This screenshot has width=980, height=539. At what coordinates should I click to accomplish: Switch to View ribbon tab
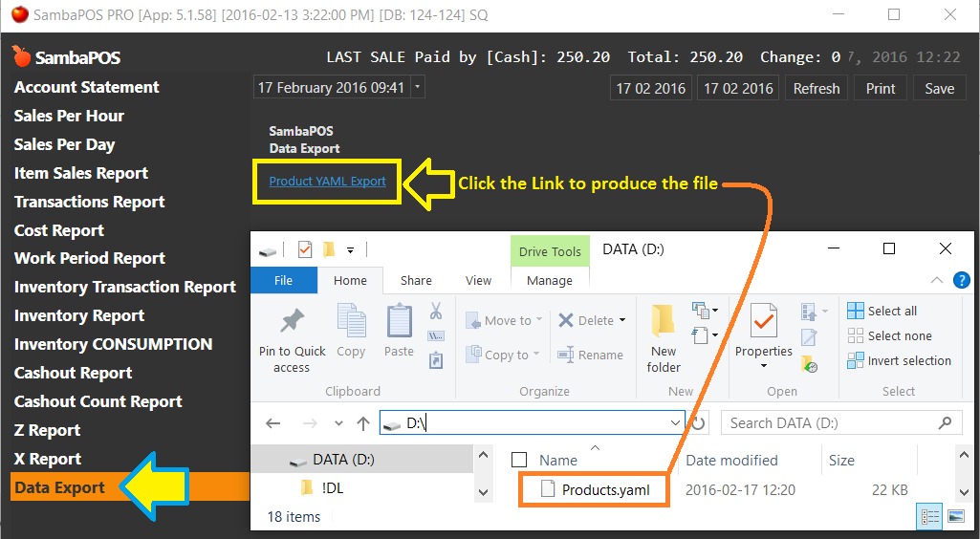[478, 280]
